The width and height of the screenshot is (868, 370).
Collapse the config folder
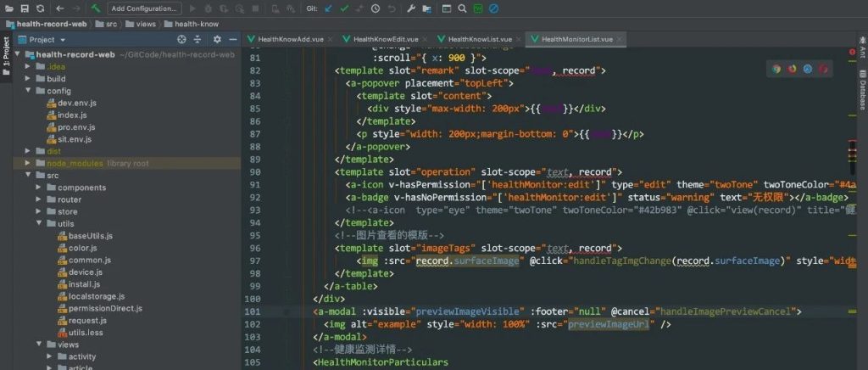28,90
